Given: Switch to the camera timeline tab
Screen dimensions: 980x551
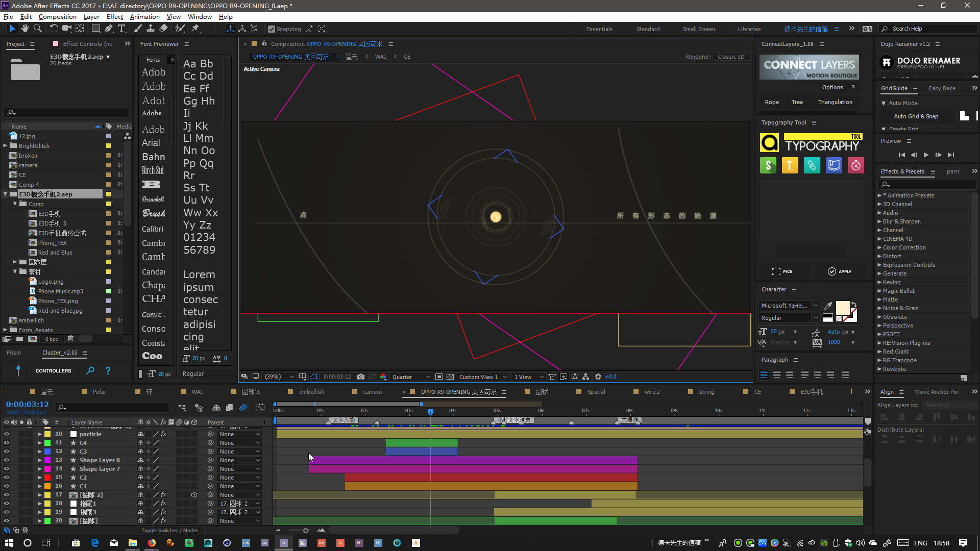Looking at the screenshot, I should point(372,392).
